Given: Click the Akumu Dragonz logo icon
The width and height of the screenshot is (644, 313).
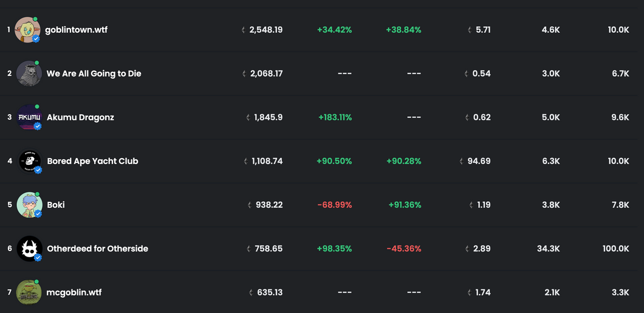Looking at the screenshot, I should pyautogui.click(x=29, y=117).
